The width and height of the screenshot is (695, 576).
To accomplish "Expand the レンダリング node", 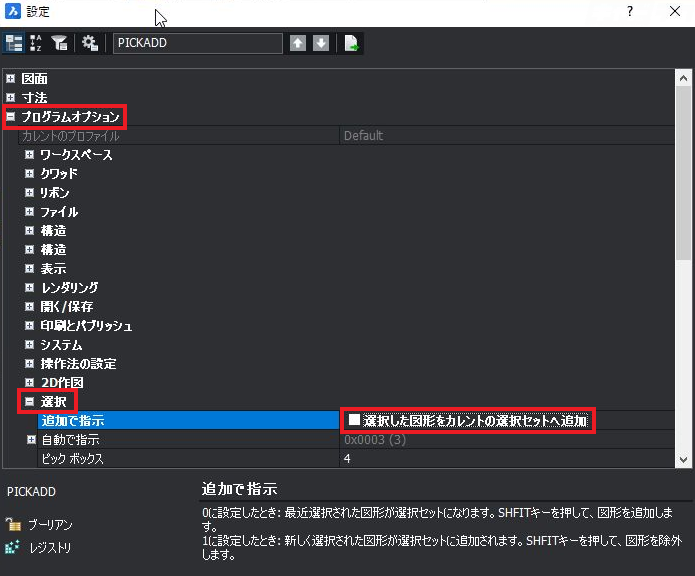I will [x=29, y=288].
